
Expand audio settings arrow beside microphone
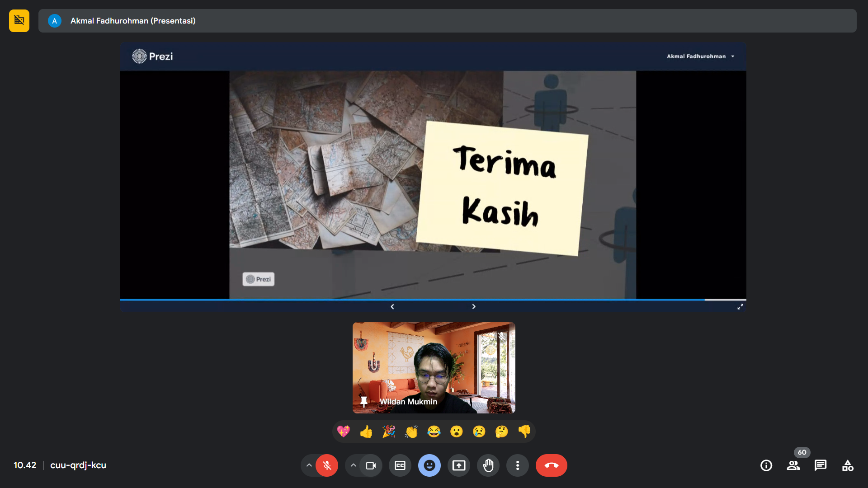pyautogui.click(x=309, y=465)
